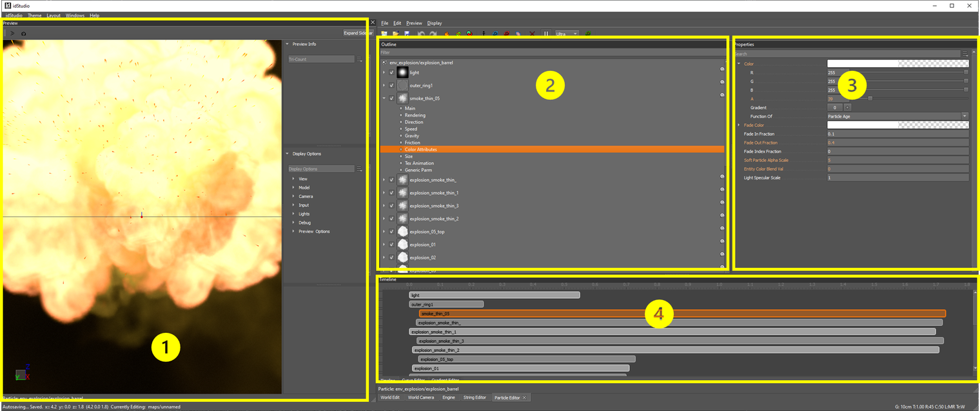Expand the Fade Color property group
Image resolution: width=980 pixels, height=411 pixels.
739,125
